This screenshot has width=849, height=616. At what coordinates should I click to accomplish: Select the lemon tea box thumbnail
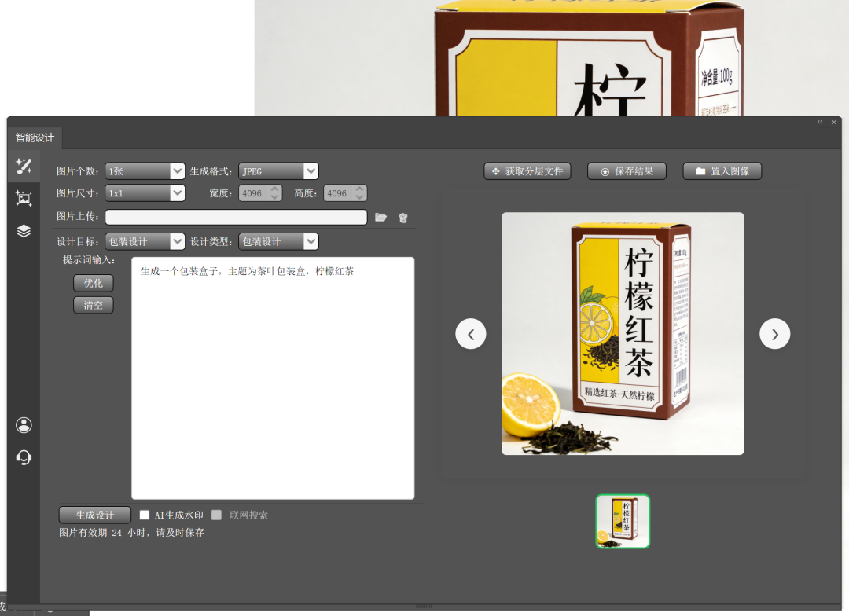point(623,521)
